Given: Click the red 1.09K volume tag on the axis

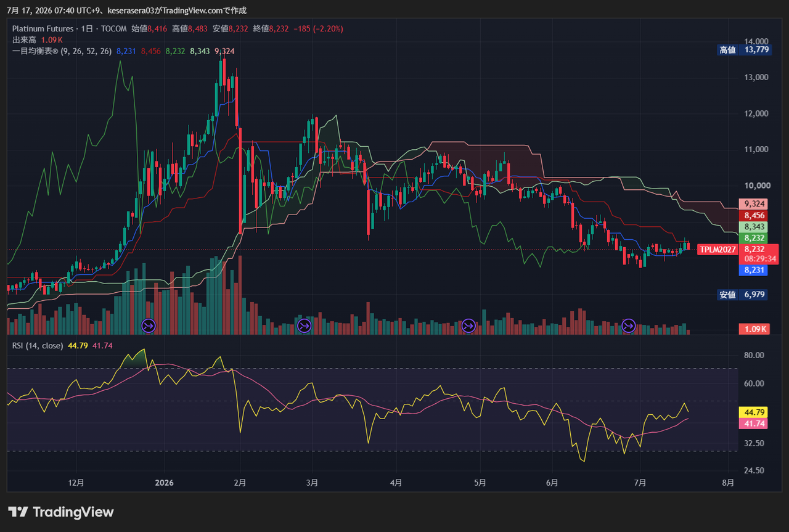Looking at the screenshot, I should tap(754, 329).
